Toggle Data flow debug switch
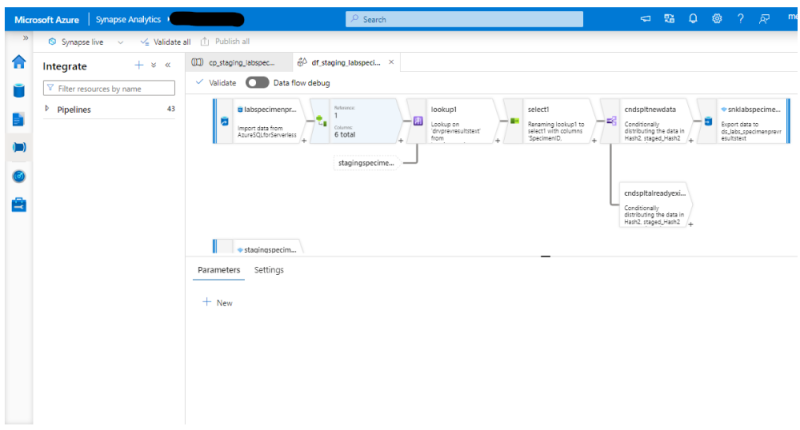This screenshot has height=430, width=800. (257, 83)
